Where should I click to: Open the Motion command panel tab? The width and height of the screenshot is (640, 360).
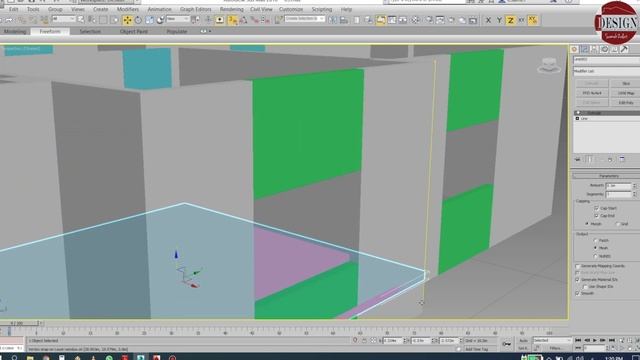click(x=604, y=49)
